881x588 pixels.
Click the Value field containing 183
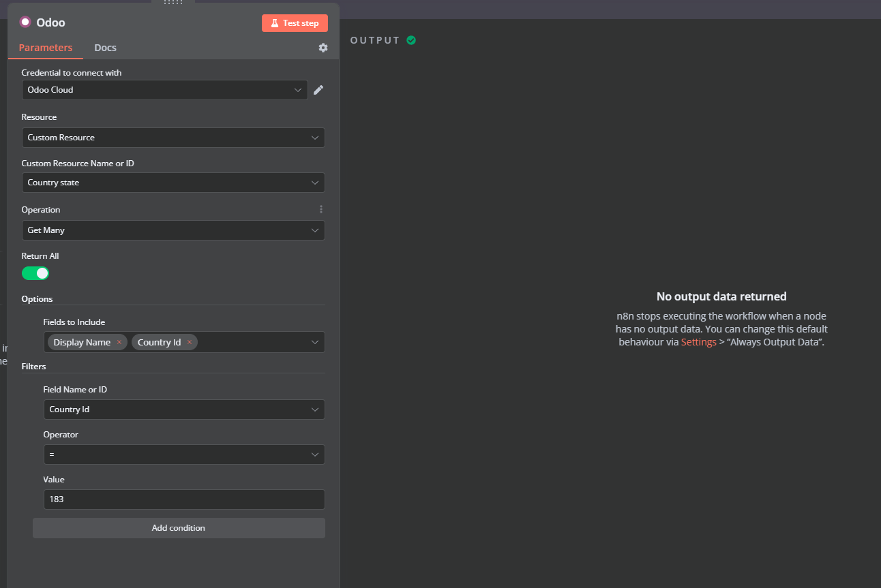[x=183, y=499]
